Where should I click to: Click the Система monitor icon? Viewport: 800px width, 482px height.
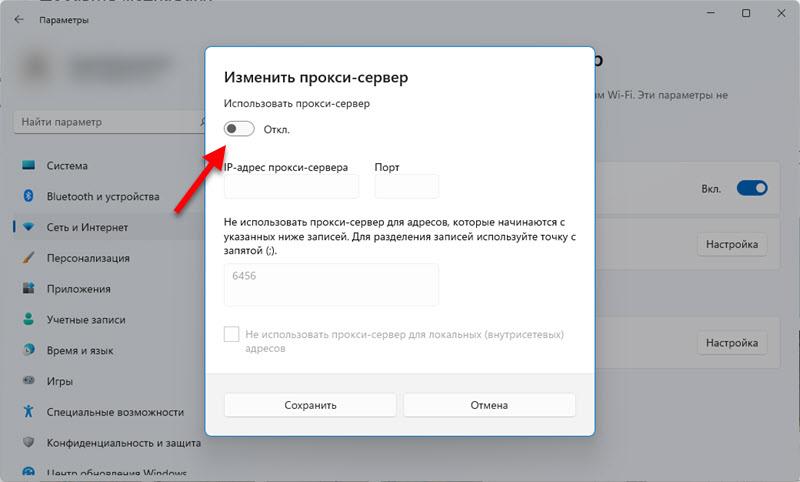point(29,165)
